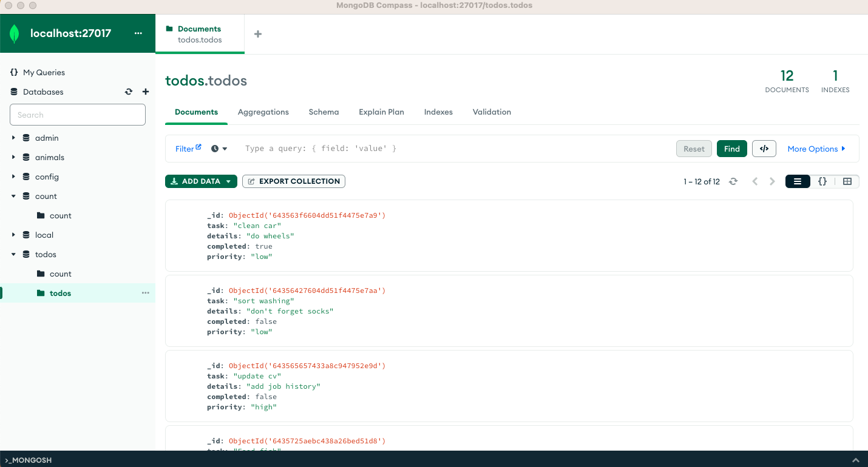Switch to list view of documents
Image resolution: width=868 pixels, height=467 pixels.
click(798, 181)
